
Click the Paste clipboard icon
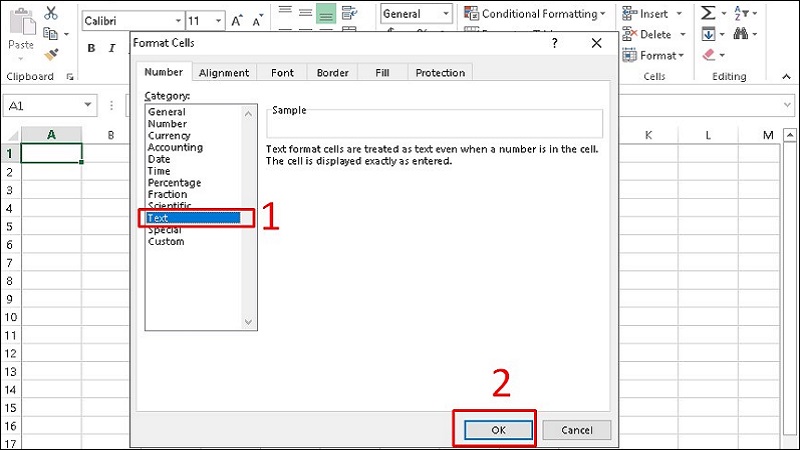click(x=21, y=20)
